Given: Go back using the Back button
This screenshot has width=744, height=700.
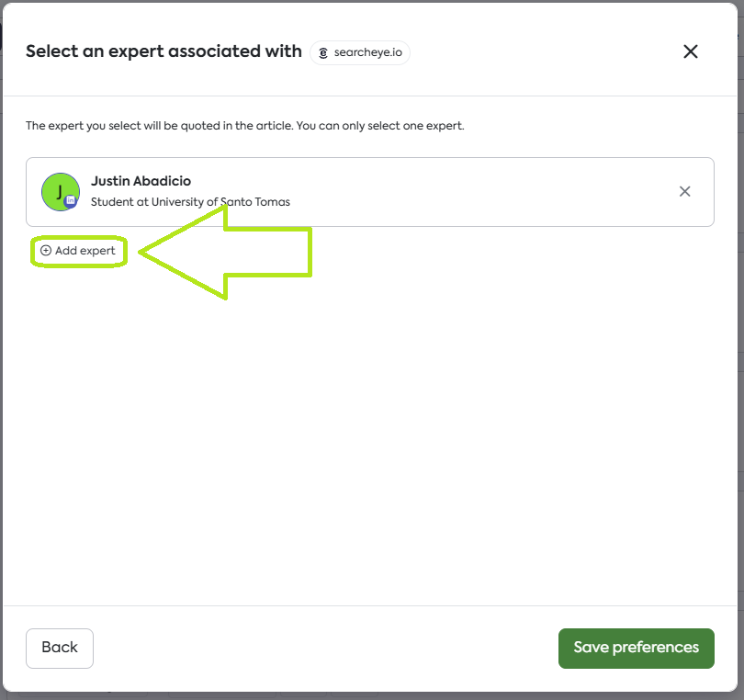Looking at the screenshot, I should pos(60,648).
